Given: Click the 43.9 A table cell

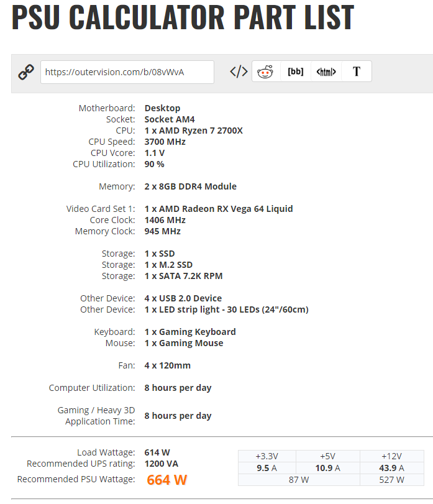Looking at the screenshot, I should tap(392, 468).
